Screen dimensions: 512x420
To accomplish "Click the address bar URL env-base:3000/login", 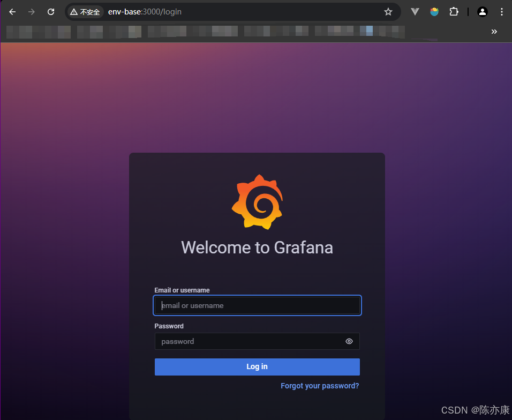I will (x=145, y=12).
